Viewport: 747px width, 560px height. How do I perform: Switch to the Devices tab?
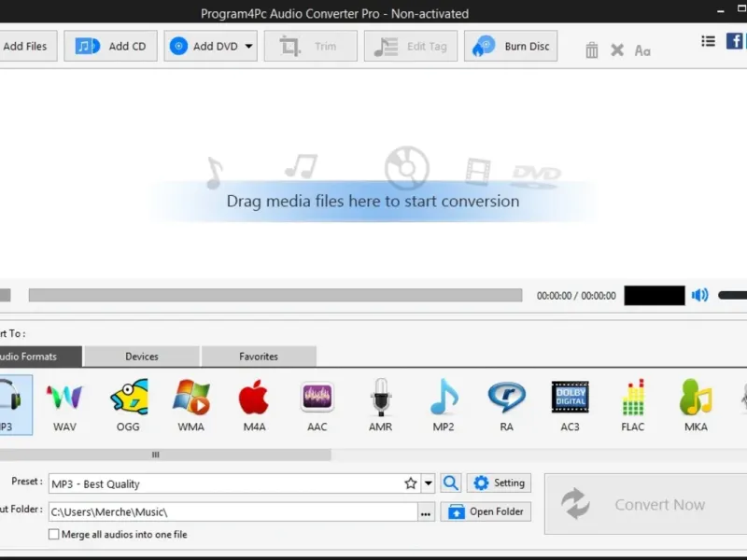142,357
